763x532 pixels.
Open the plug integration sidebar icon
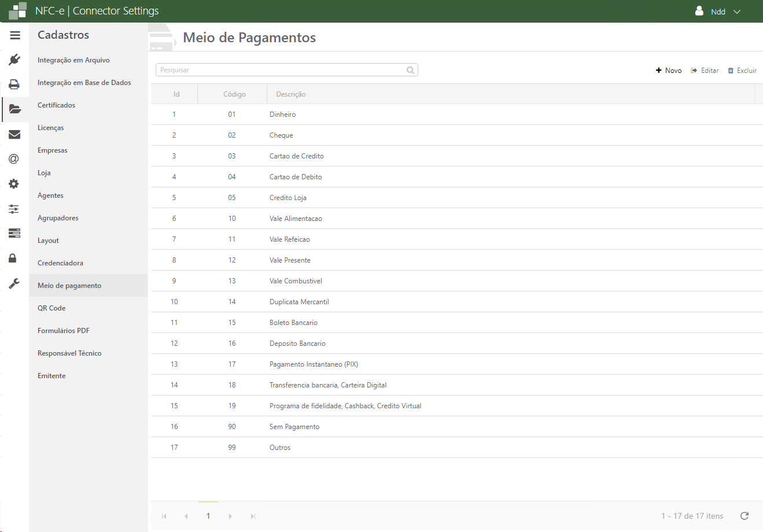[14, 60]
